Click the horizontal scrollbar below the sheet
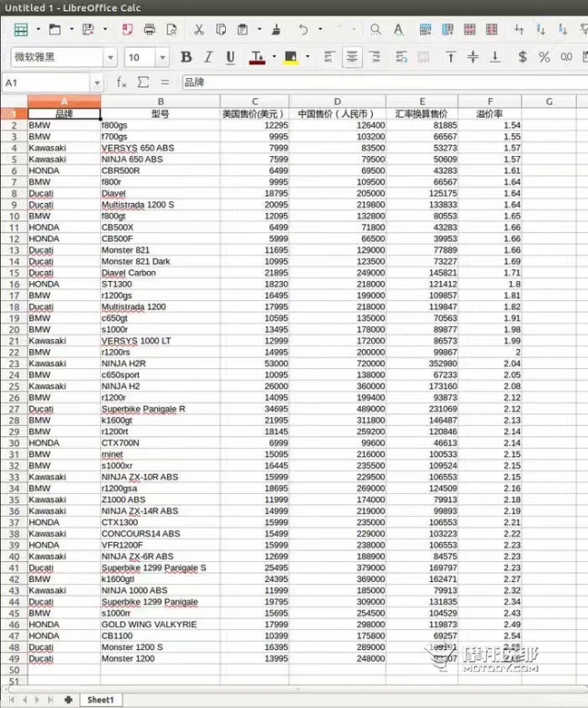588x708 pixels. (x=298, y=689)
